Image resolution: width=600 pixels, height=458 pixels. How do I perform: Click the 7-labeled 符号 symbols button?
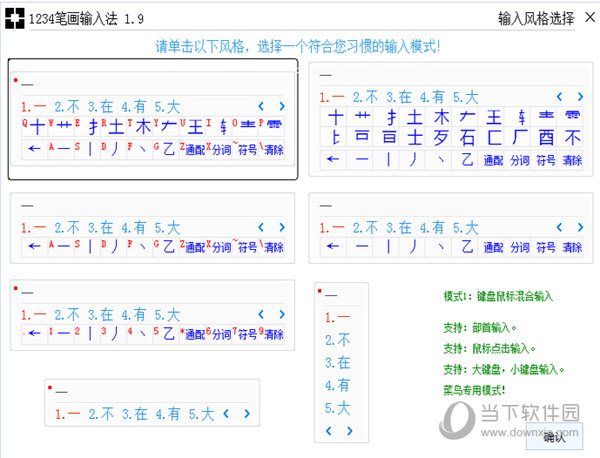245,334
